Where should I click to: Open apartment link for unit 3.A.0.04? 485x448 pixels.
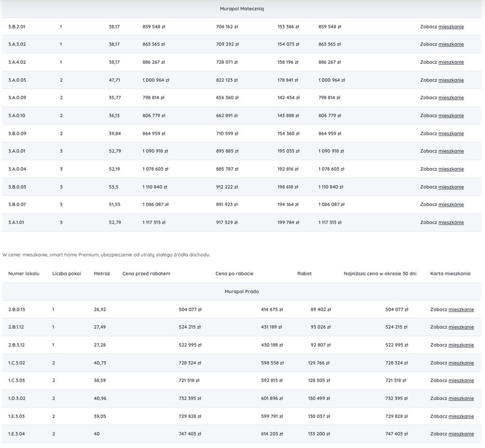click(451, 169)
